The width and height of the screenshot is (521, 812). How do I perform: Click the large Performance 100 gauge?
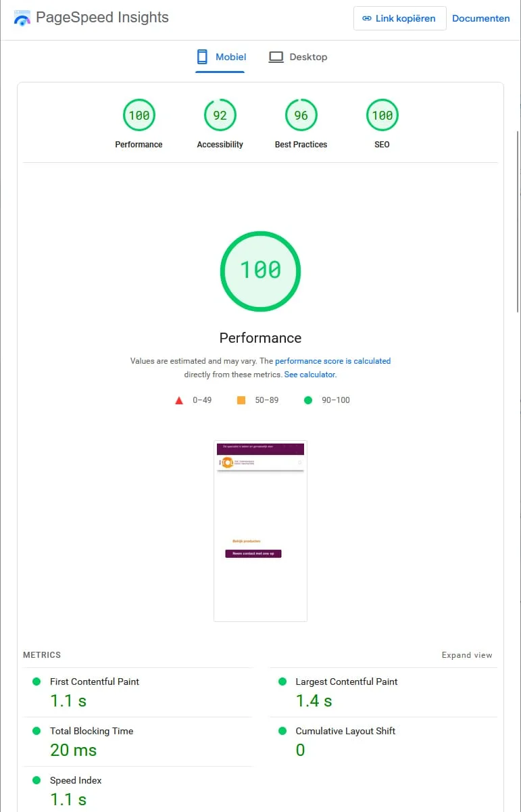tap(260, 271)
